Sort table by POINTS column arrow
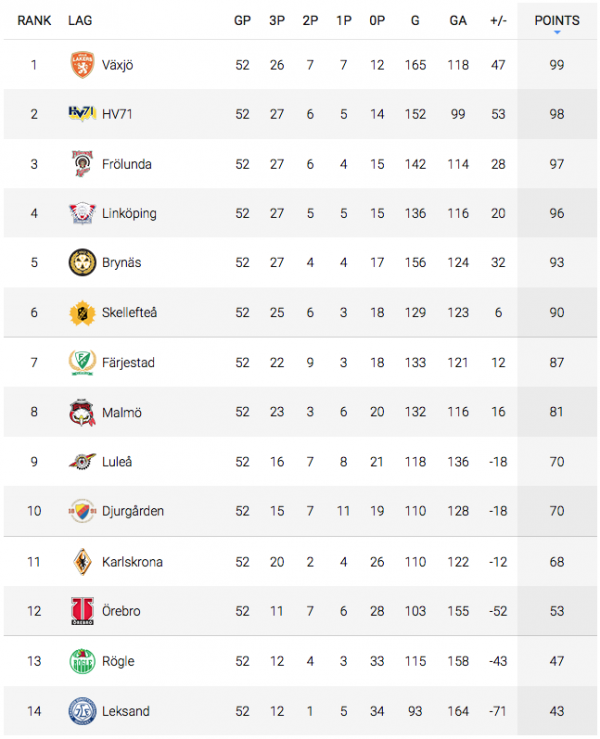The width and height of the screenshot is (600, 739). point(557,33)
